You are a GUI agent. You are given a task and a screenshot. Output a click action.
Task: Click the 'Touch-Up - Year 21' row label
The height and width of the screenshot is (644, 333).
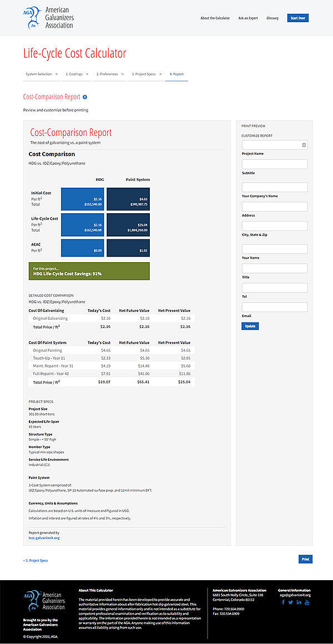click(48, 358)
